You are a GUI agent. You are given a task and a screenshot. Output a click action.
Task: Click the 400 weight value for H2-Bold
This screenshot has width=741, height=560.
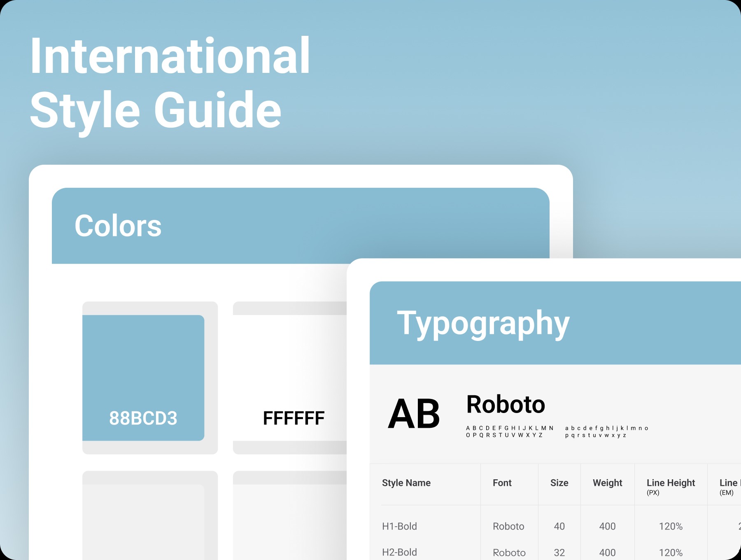(607, 552)
